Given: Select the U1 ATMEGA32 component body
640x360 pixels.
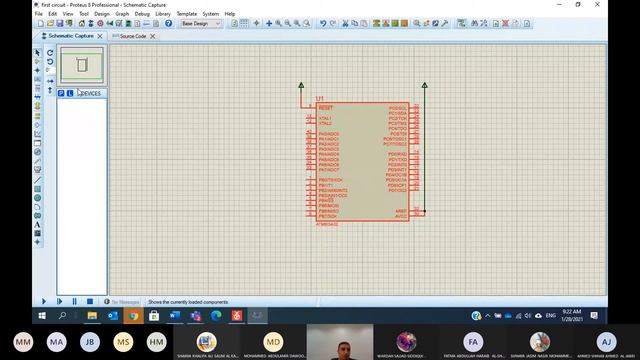Looking at the screenshot, I should 362,162.
